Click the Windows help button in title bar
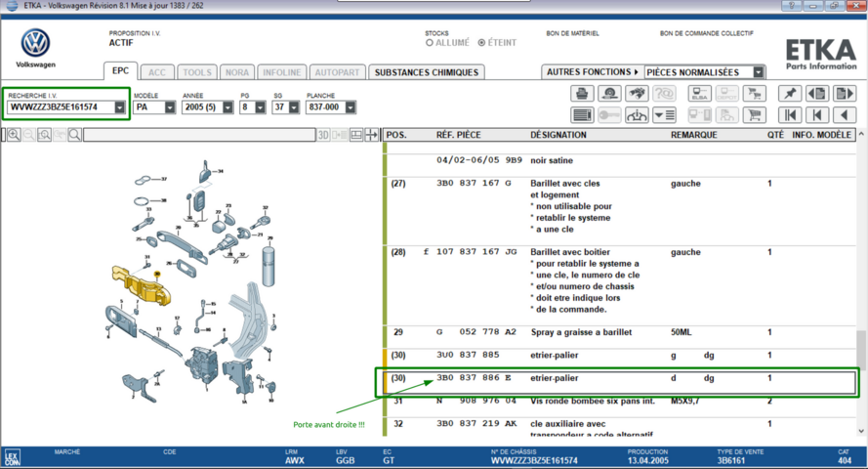Viewport: 868px width, 469px height. click(x=792, y=6)
